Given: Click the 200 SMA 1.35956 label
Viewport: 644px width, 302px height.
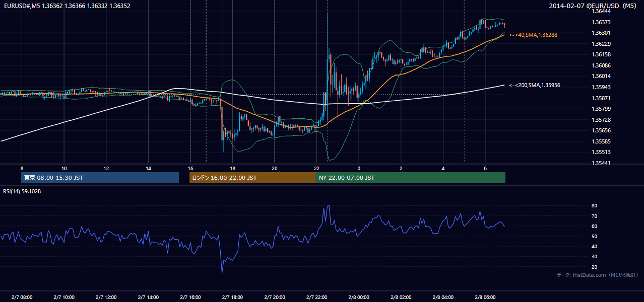Looking at the screenshot, I should point(534,86).
